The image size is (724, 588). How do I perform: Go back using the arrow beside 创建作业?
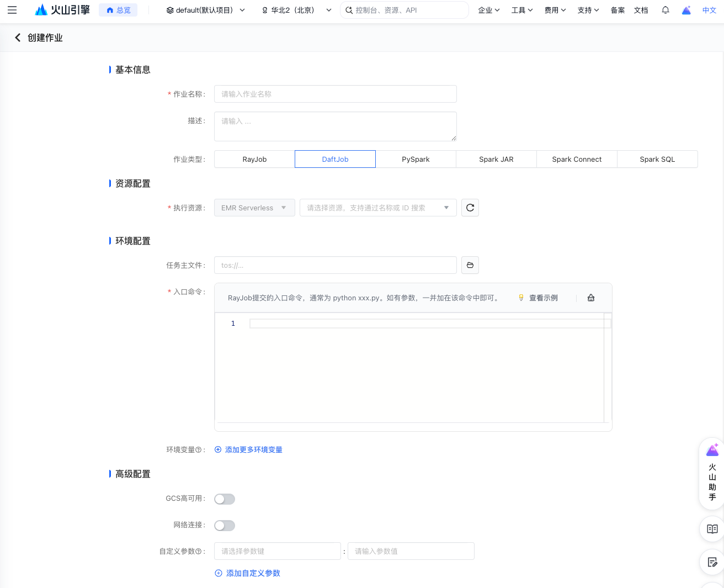[18, 38]
